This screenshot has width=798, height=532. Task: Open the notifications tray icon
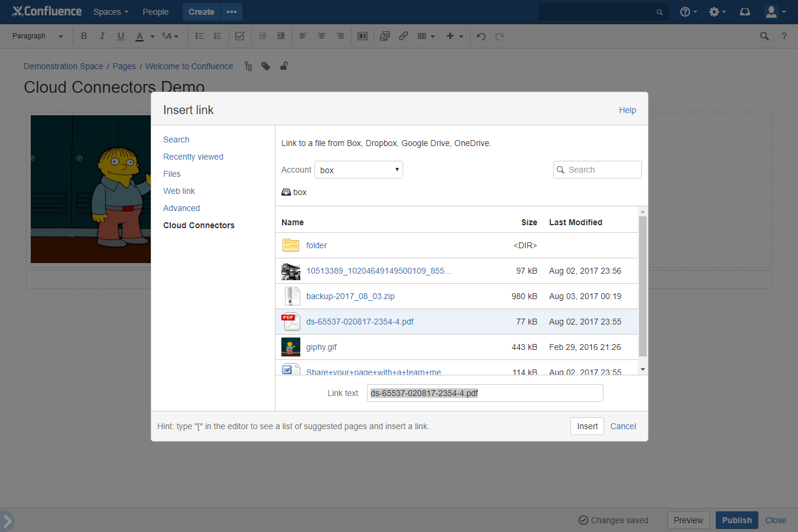745,12
